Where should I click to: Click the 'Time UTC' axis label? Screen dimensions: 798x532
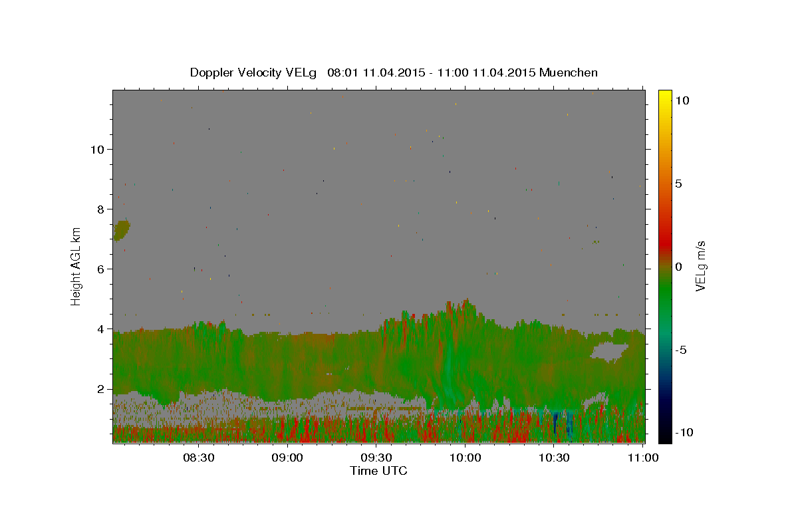(x=378, y=471)
